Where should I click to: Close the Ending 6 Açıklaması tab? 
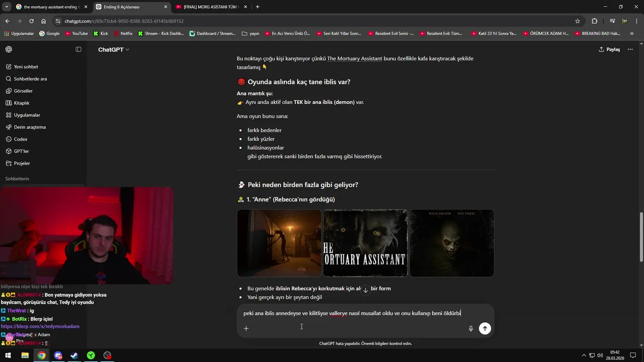(166, 7)
